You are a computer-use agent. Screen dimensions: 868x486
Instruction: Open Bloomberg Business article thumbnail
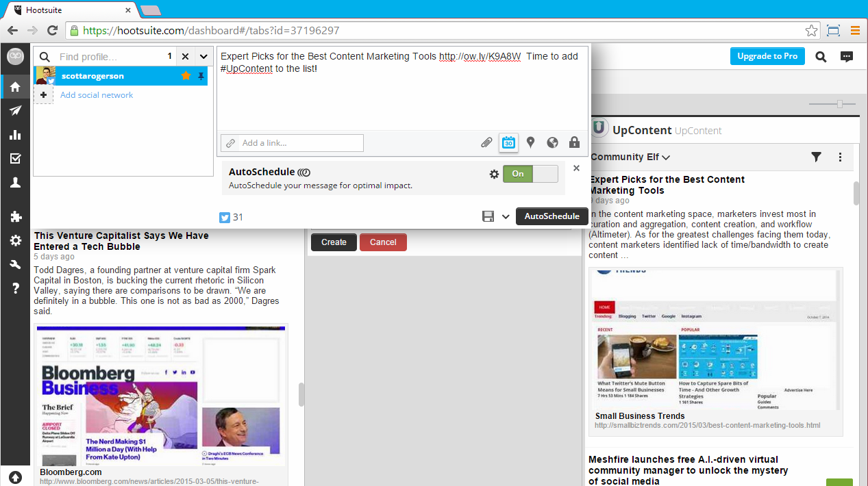[161, 396]
